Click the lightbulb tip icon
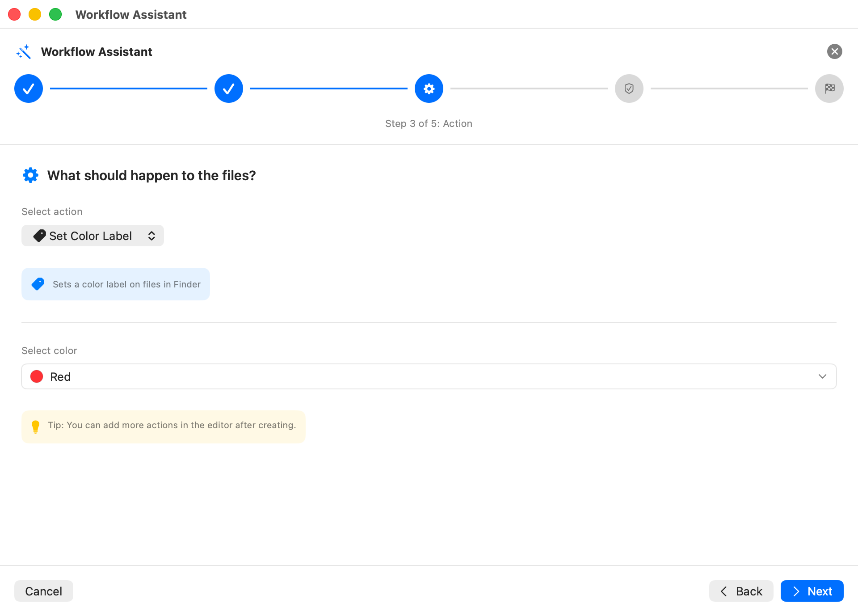Image resolution: width=858 pixels, height=616 pixels. 36,426
